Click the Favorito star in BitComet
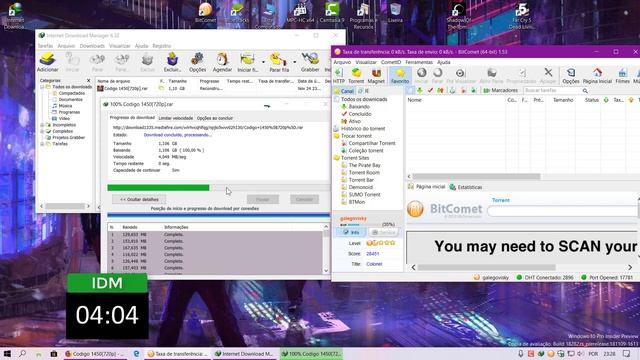The width and height of the screenshot is (640, 360). (400, 76)
